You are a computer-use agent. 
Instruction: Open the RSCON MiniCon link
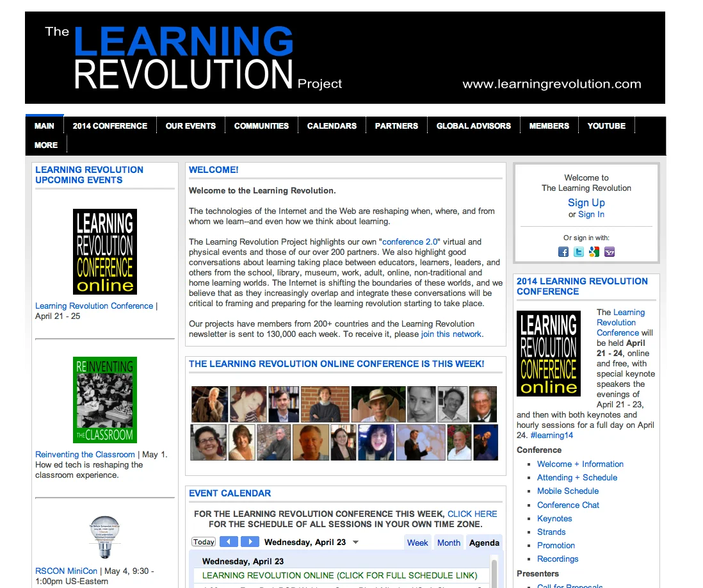pos(66,571)
